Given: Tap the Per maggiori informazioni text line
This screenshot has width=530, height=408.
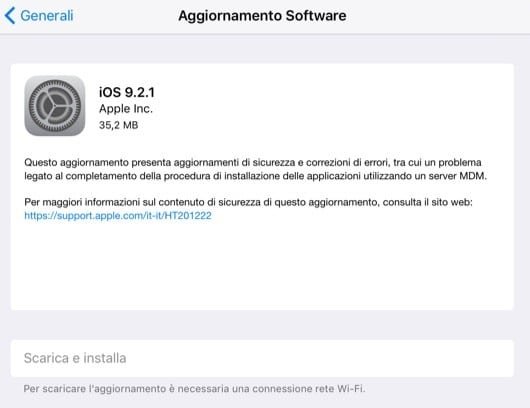Looking at the screenshot, I should pyautogui.click(x=248, y=202).
